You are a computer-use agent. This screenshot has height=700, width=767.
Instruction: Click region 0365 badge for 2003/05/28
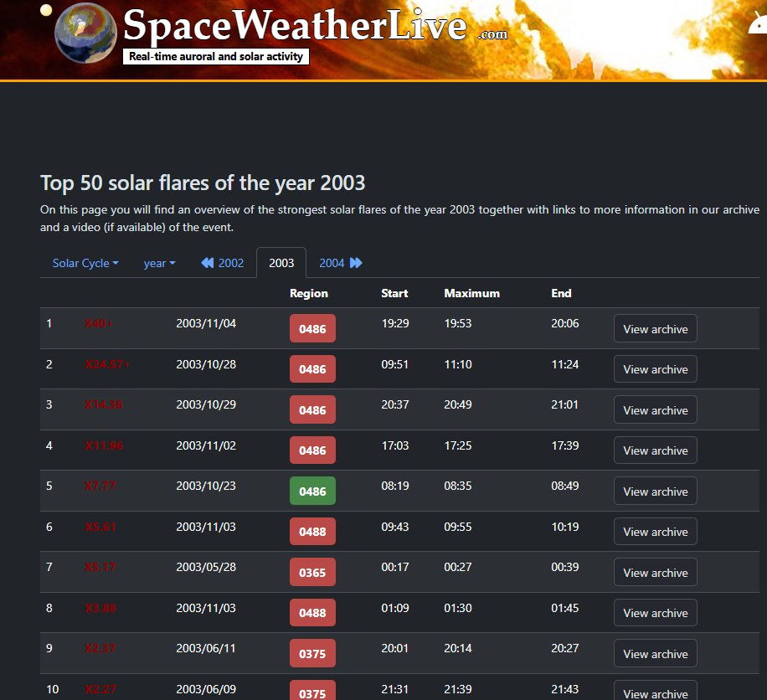(x=312, y=572)
